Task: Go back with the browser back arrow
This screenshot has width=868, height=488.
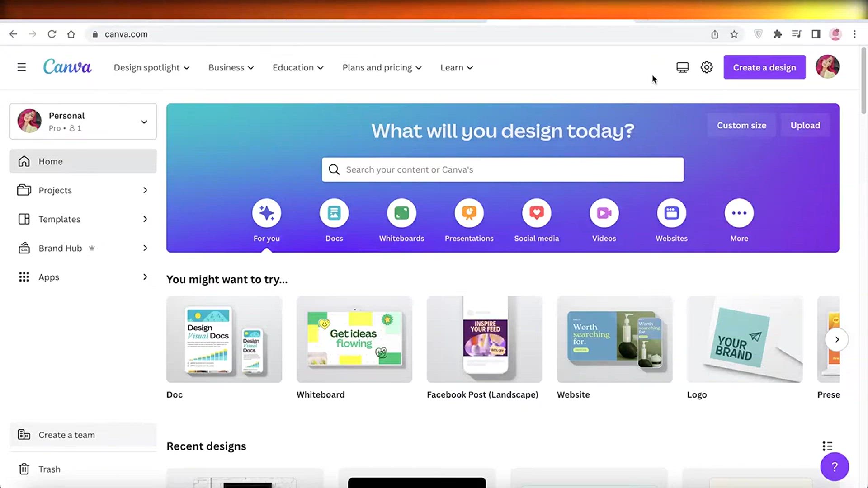Action: pyautogui.click(x=13, y=34)
